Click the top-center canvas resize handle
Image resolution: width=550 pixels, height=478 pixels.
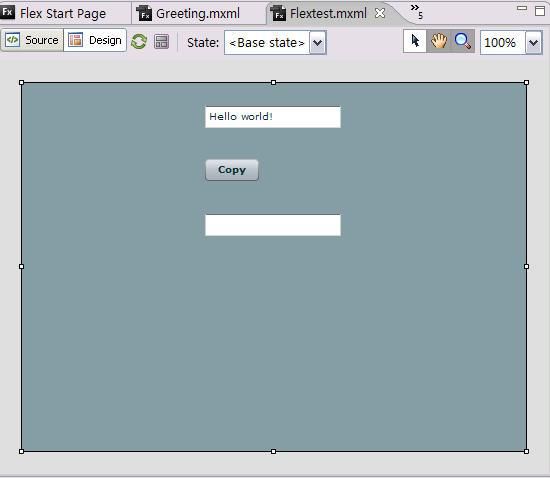[x=274, y=82]
